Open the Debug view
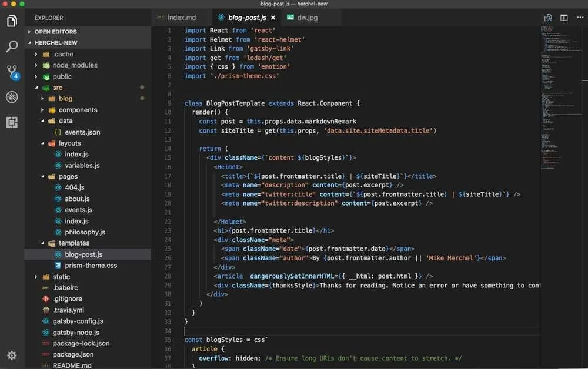This screenshot has height=369, width=588. [x=12, y=97]
